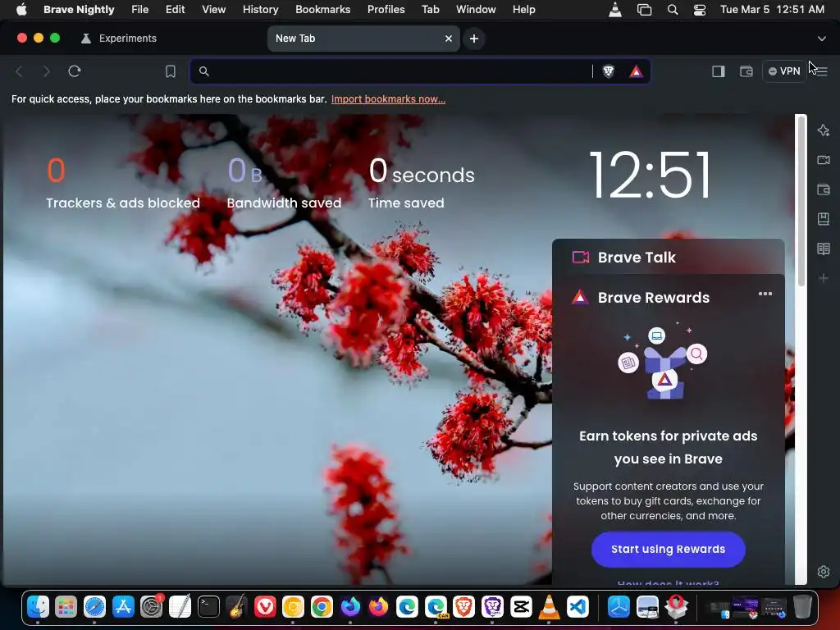
Task: Open Terminal from the Dock
Action: 208,607
